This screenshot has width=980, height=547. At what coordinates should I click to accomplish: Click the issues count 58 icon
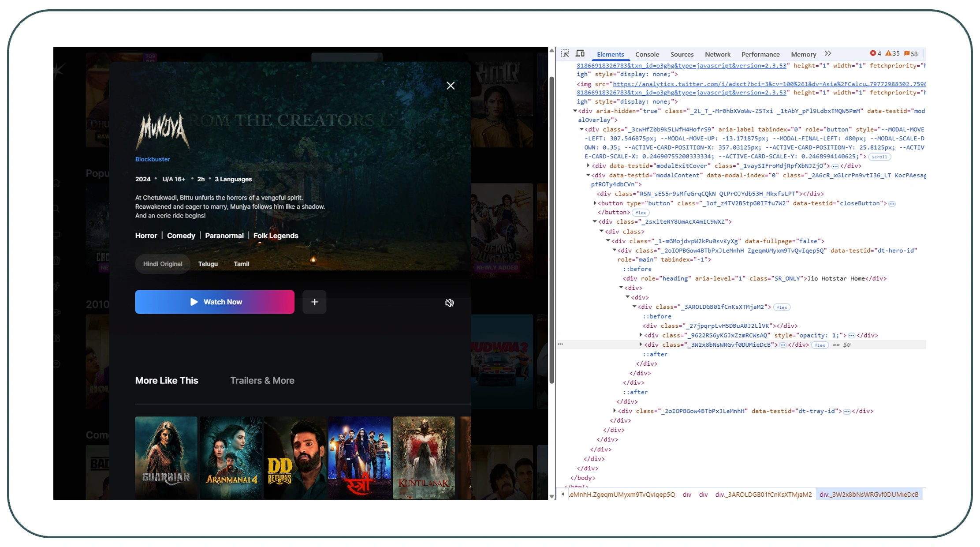click(911, 54)
